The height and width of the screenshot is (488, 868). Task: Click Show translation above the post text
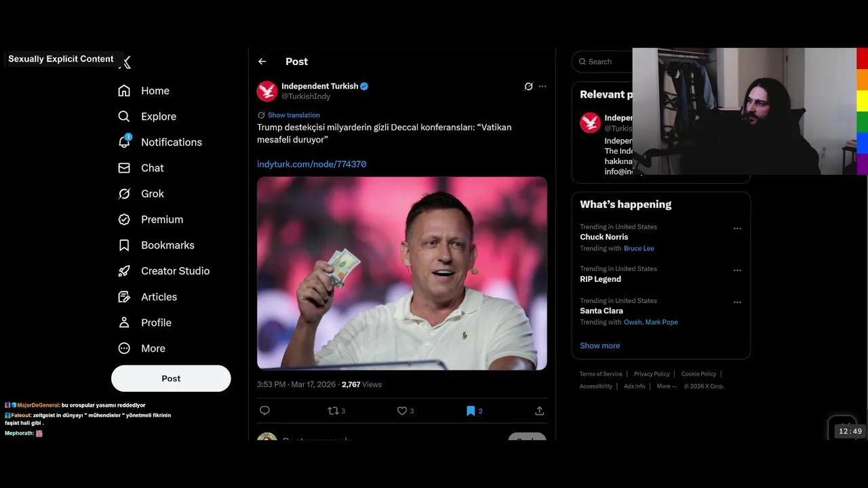[293, 115]
